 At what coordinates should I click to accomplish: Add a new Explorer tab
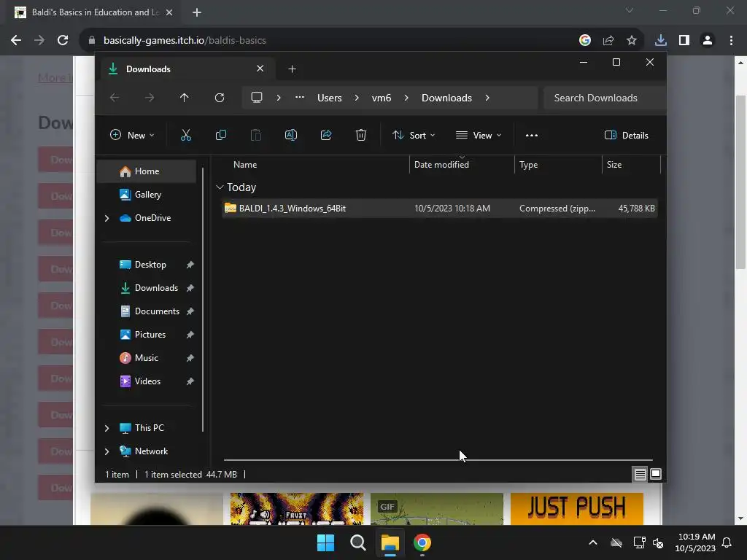pyautogui.click(x=292, y=69)
